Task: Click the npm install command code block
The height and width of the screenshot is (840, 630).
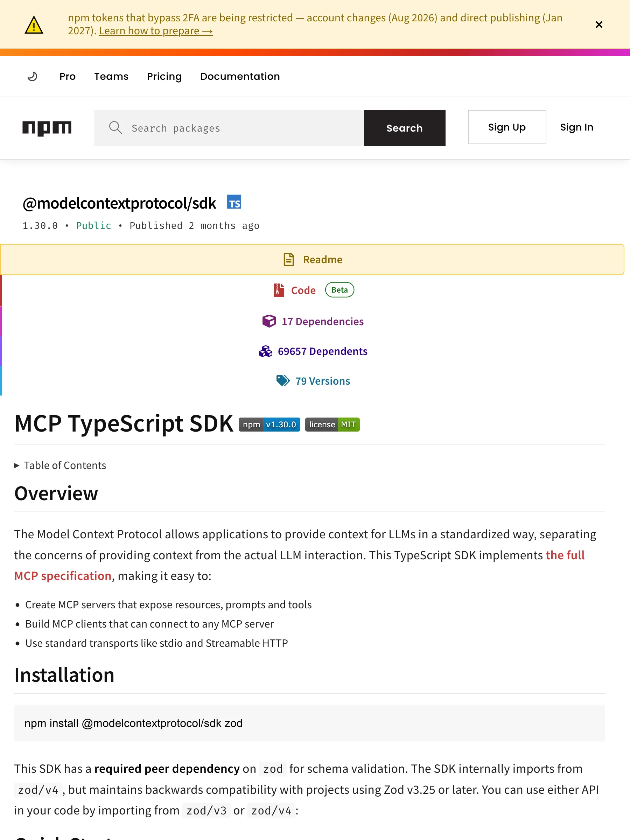Action: [x=309, y=723]
